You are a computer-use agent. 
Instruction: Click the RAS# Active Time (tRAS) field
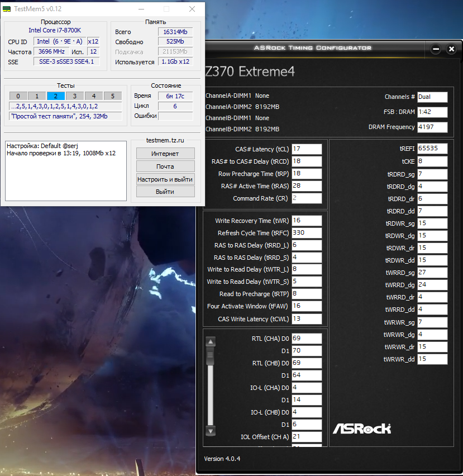coord(307,186)
